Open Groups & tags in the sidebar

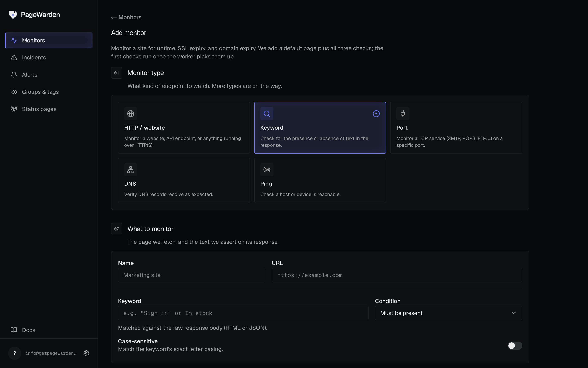tap(49, 92)
